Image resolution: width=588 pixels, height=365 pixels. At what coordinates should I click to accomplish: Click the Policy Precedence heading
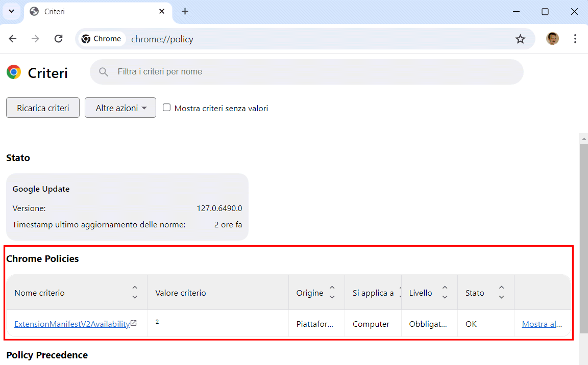tap(47, 355)
